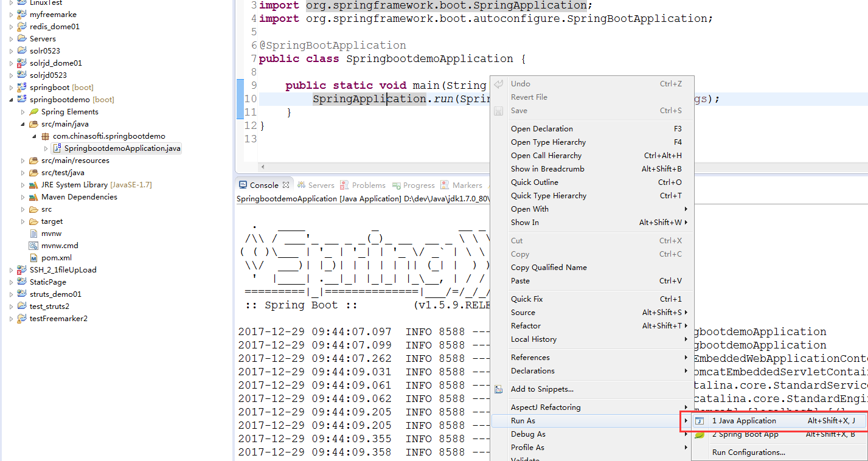
Task: Click the mvnw file name
Action: 51,234
